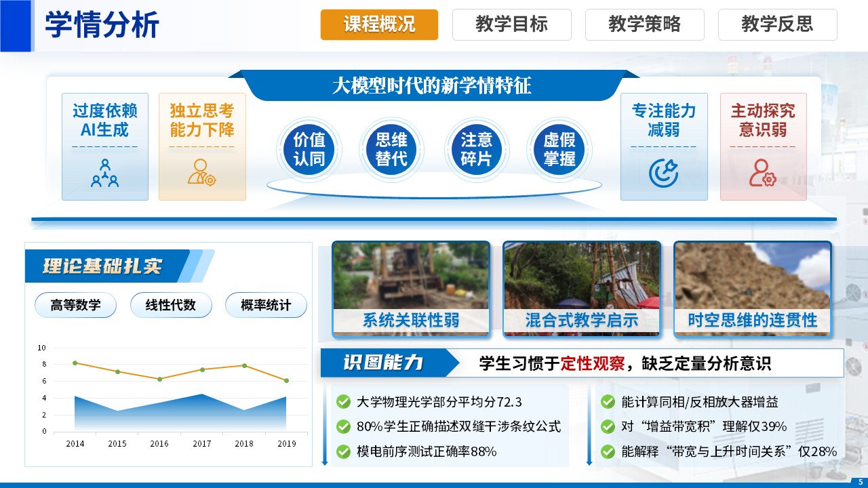Select the 注意碎片 circle

[476, 149]
